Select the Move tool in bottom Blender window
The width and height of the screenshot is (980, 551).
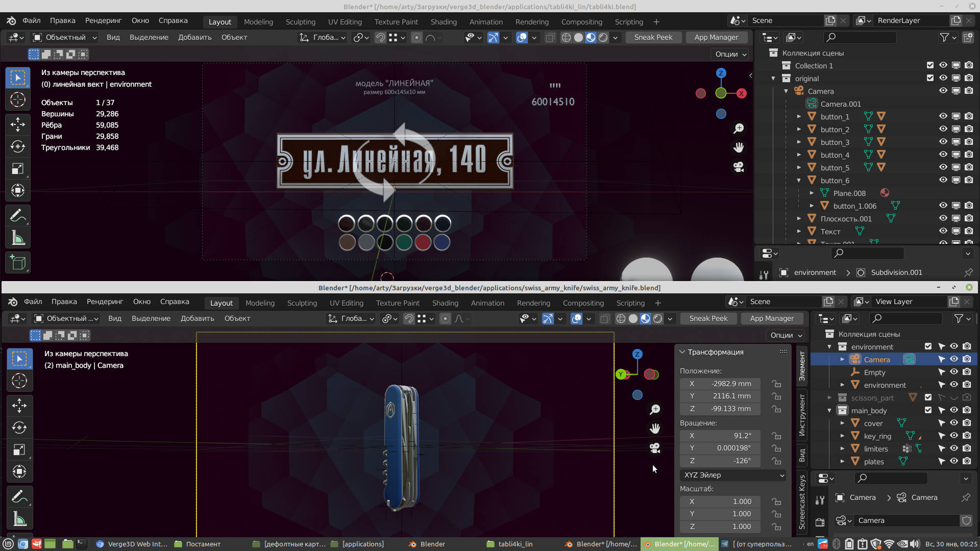point(19,406)
